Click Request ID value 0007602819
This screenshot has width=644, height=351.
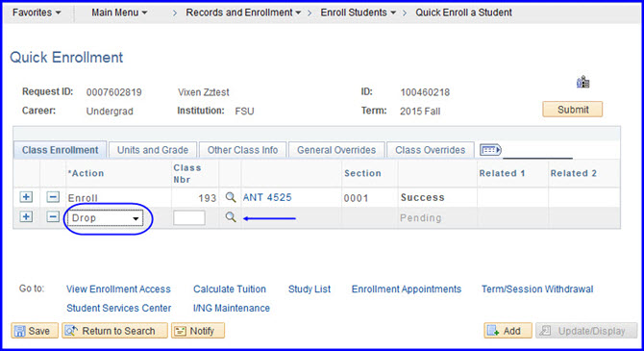(x=113, y=92)
